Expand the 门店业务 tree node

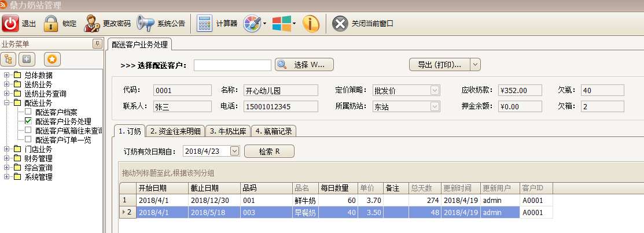click(x=6, y=149)
